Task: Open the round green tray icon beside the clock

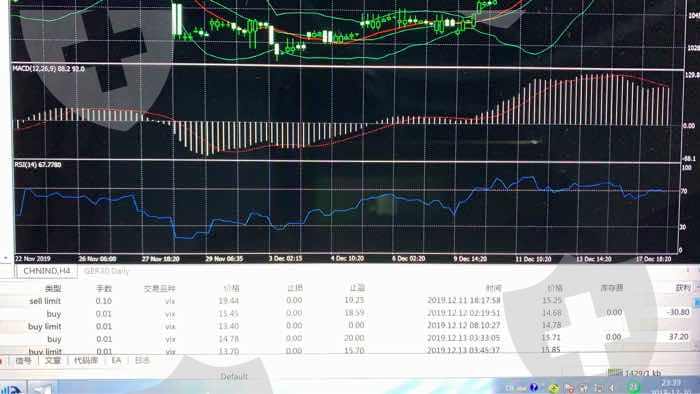Action: pyautogui.click(x=633, y=388)
